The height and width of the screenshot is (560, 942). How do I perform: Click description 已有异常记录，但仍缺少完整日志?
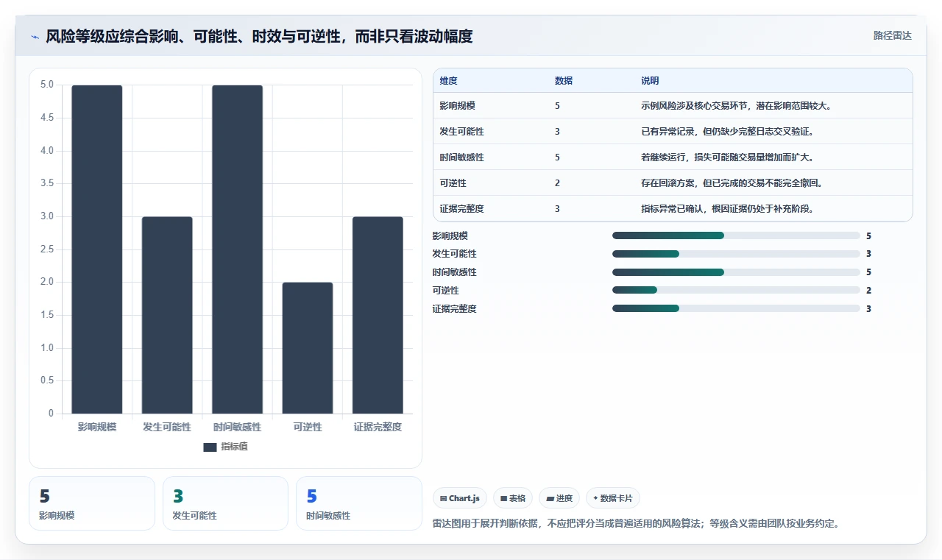pos(727,132)
